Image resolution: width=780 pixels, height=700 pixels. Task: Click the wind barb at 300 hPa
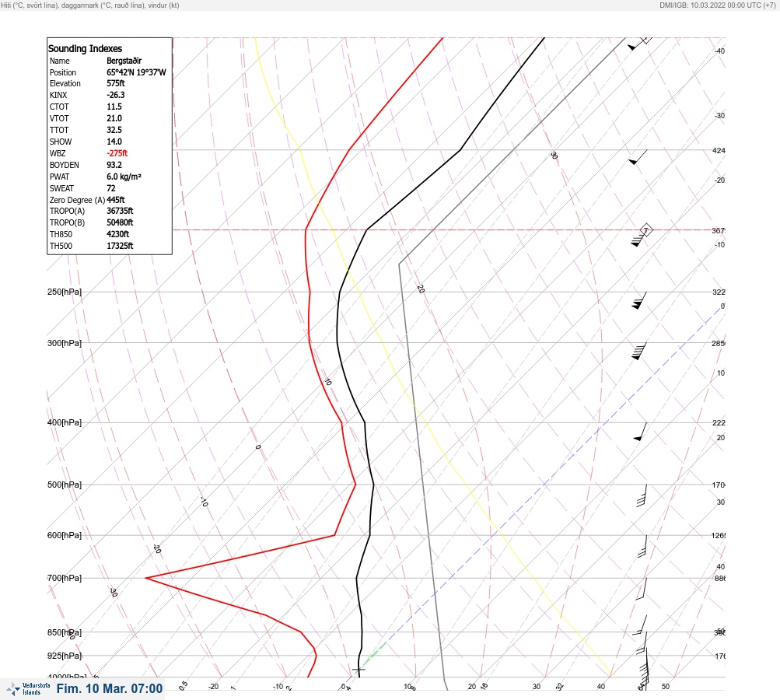pos(639,352)
